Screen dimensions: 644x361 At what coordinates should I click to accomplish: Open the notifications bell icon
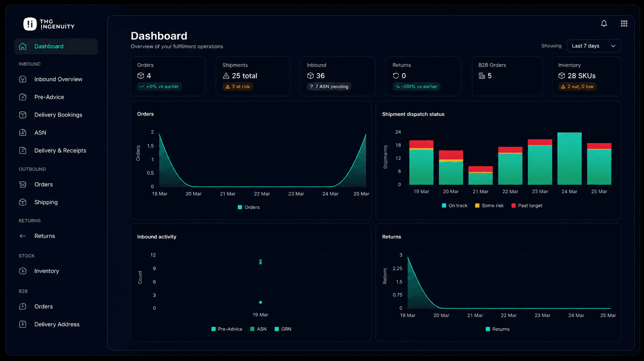604,24
